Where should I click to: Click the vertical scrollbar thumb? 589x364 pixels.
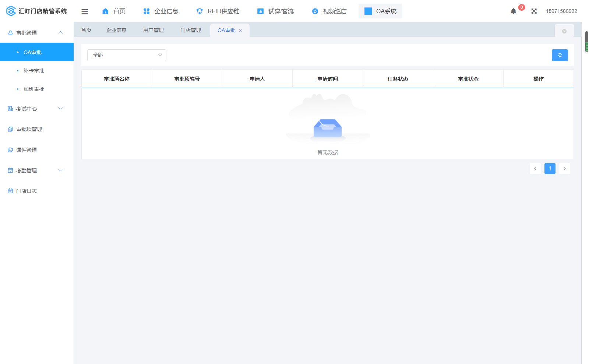[587, 42]
